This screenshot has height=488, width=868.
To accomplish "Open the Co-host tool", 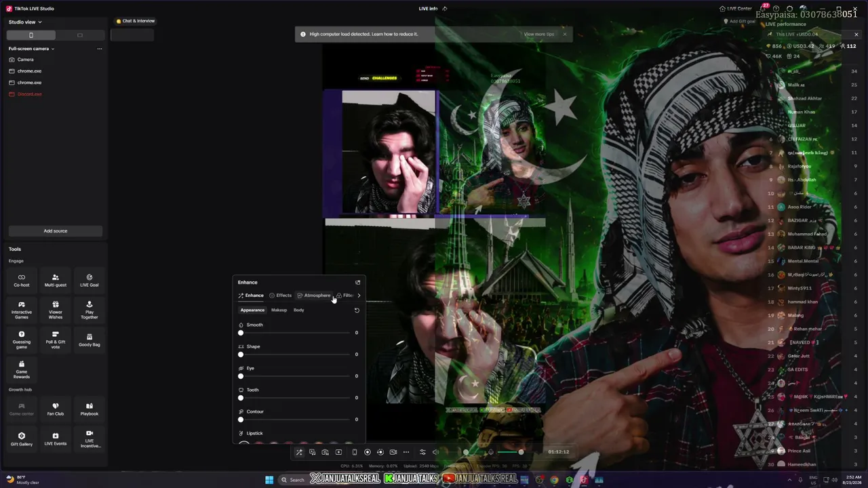I will coord(22,280).
